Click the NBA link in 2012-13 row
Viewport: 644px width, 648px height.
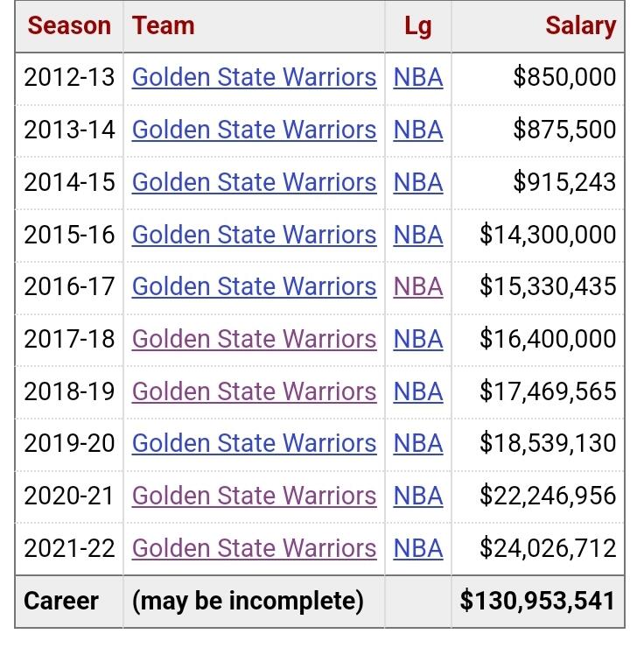point(418,77)
